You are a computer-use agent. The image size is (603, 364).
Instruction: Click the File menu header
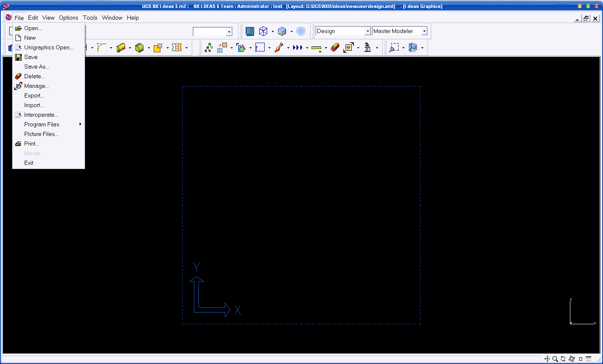(x=19, y=18)
